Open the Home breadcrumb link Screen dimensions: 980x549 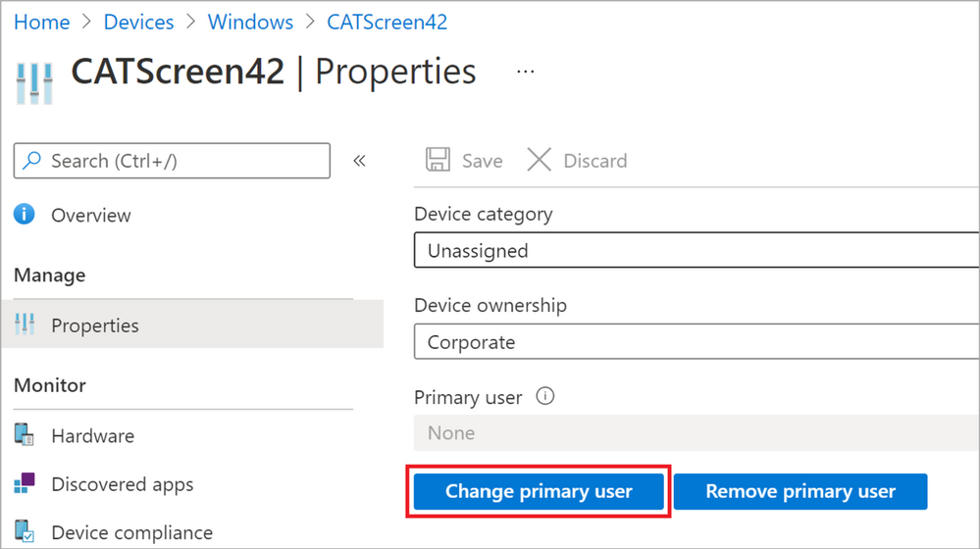(x=42, y=22)
